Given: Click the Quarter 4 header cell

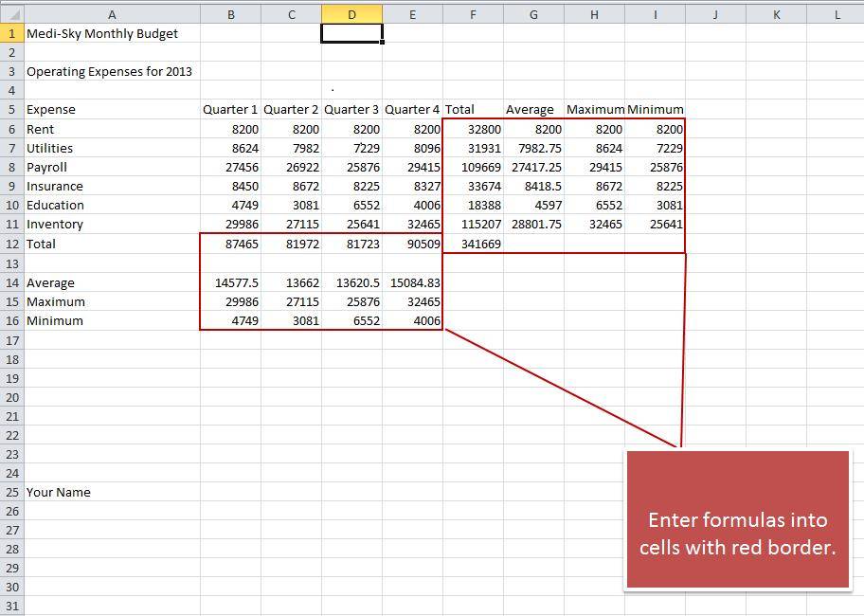Looking at the screenshot, I should tap(412, 110).
